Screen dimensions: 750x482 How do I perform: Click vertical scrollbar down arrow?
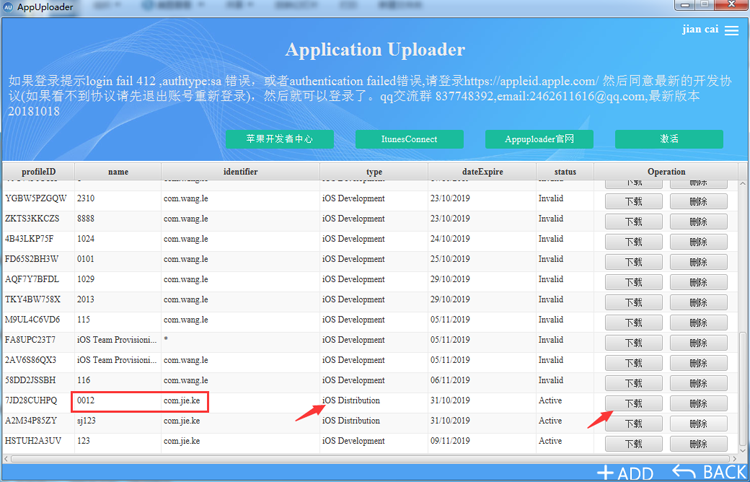coord(743,449)
